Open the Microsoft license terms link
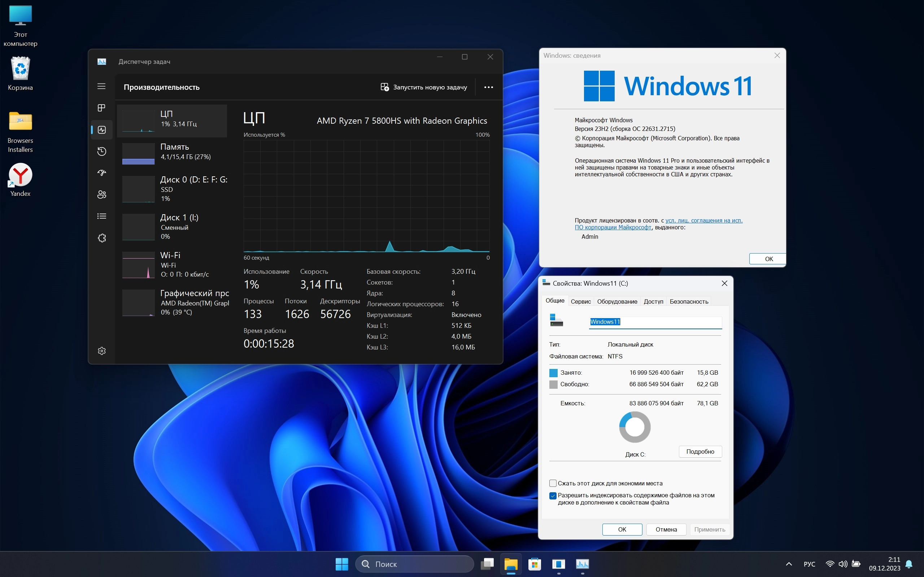 (x=704, y=221)
